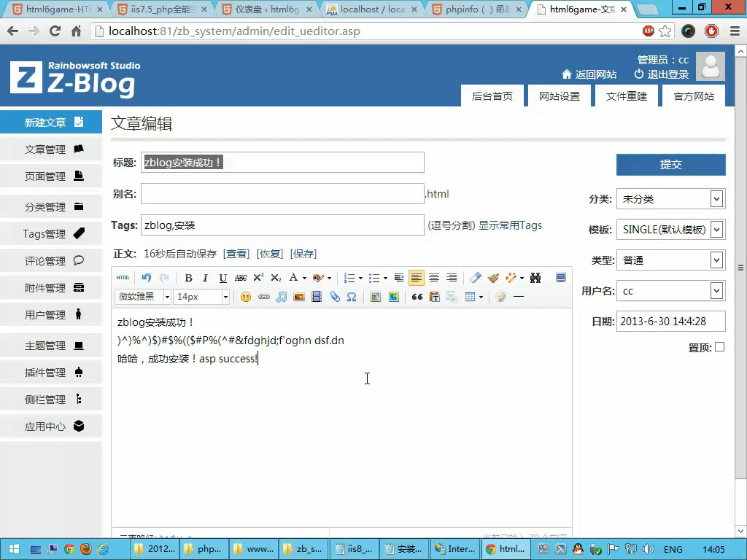Click the italic formatting icon

(205, 278)
